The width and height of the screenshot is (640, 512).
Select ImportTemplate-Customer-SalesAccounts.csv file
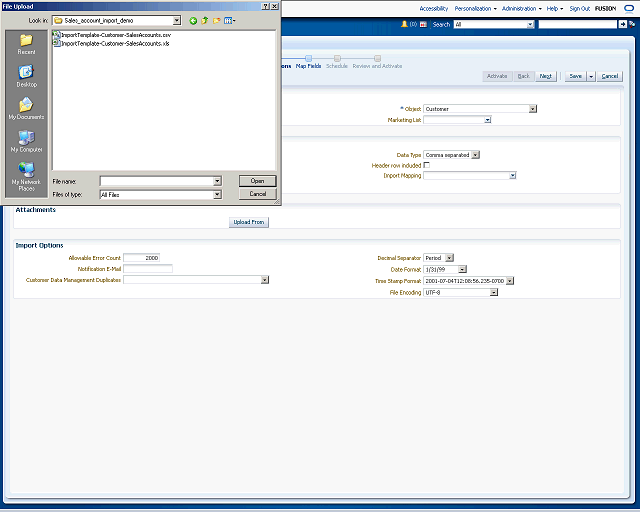coord(112,35)
